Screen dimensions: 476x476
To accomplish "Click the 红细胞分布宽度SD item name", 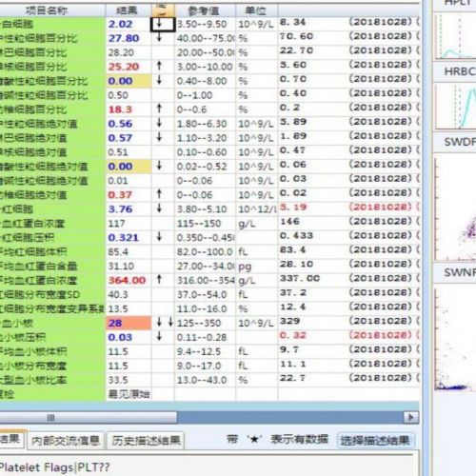I will tap(40, 294).
